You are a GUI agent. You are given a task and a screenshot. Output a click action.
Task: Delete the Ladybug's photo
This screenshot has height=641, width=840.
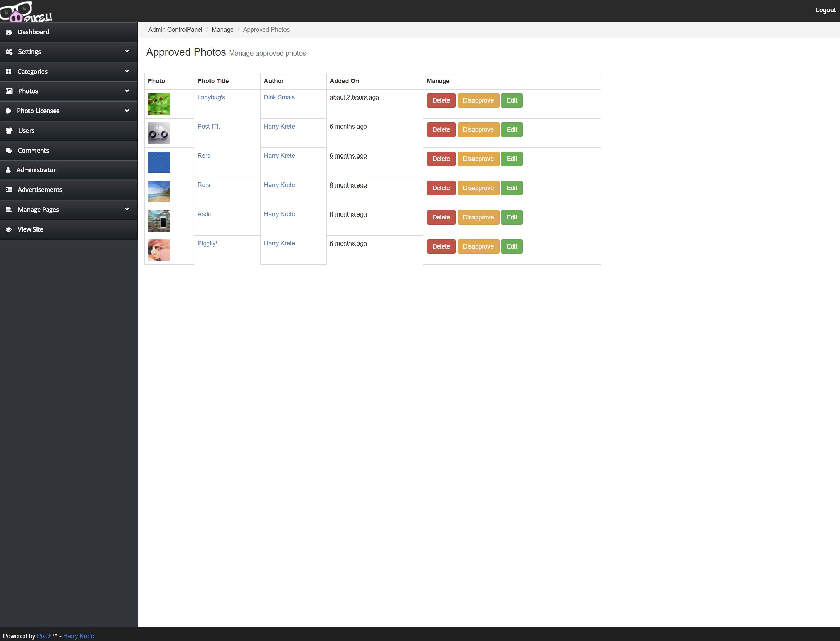(x=441, y=100)
